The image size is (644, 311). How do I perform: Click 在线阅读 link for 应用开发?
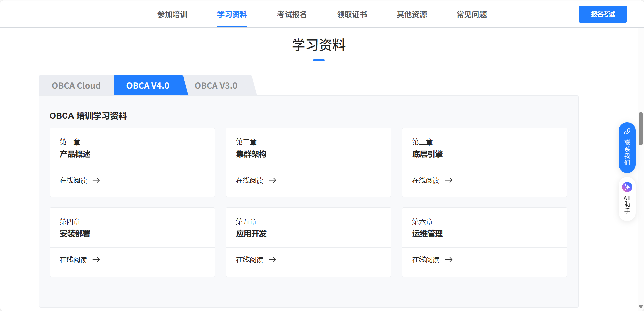click(x=250, y=260)
